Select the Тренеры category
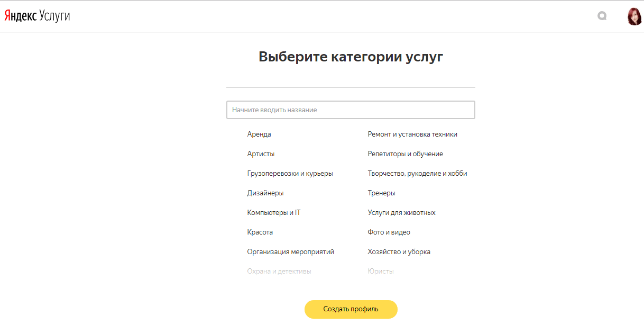 (381, 193)
